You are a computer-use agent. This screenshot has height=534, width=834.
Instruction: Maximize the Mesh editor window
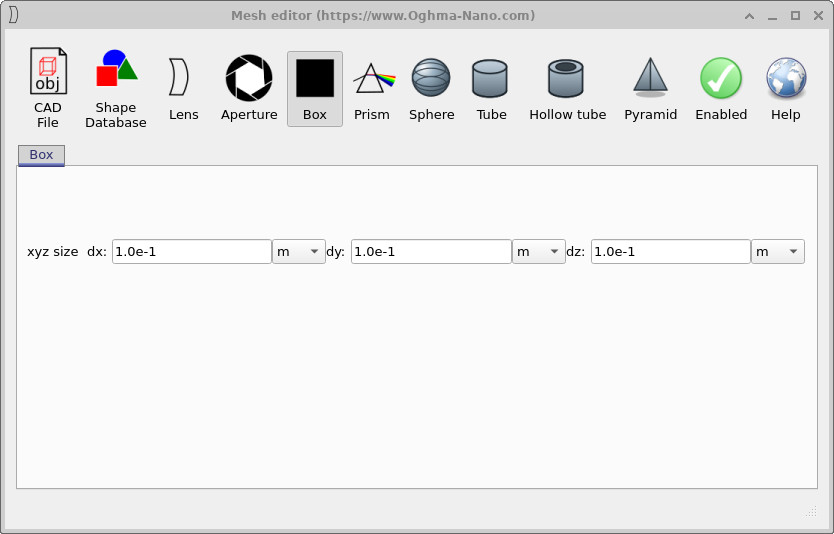pos(795,15)
